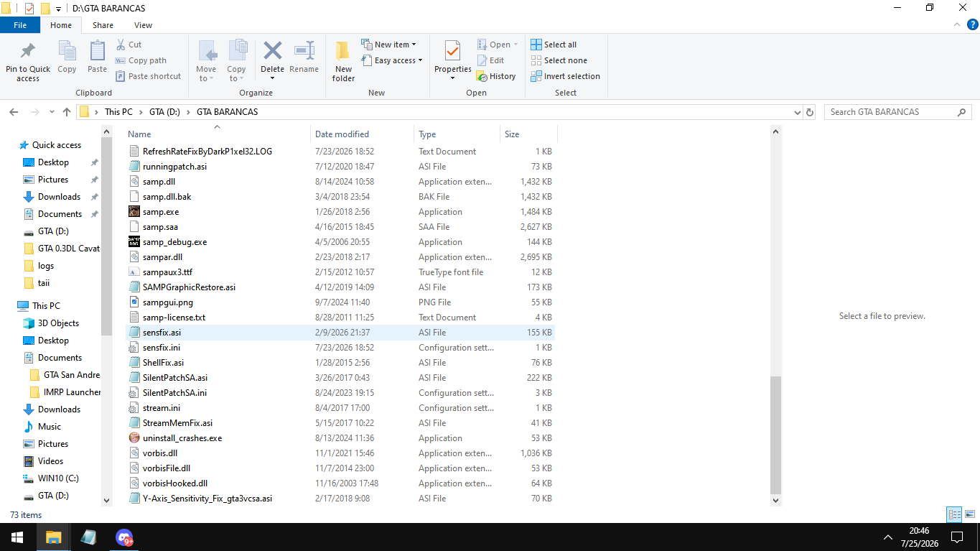The width and height of the screenshot is (980, 551).
Task: Open the Easy access dropdown
Action: 391,60
